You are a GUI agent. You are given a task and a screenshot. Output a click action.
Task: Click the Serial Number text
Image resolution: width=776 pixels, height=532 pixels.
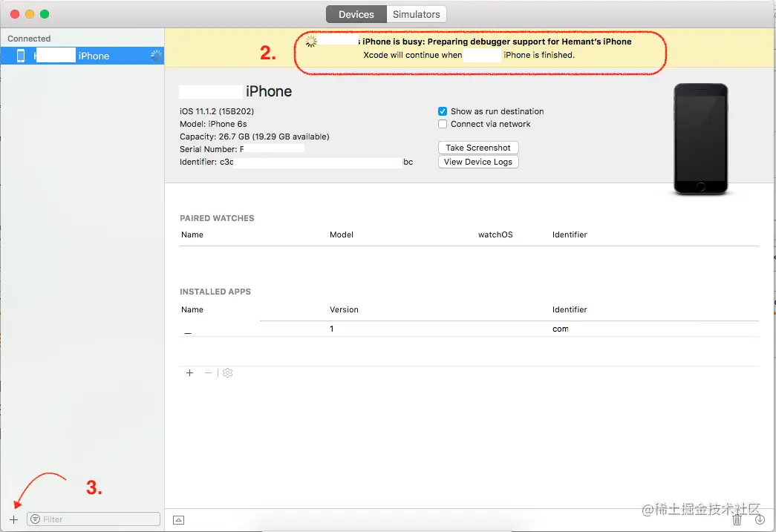click(212, 149)
